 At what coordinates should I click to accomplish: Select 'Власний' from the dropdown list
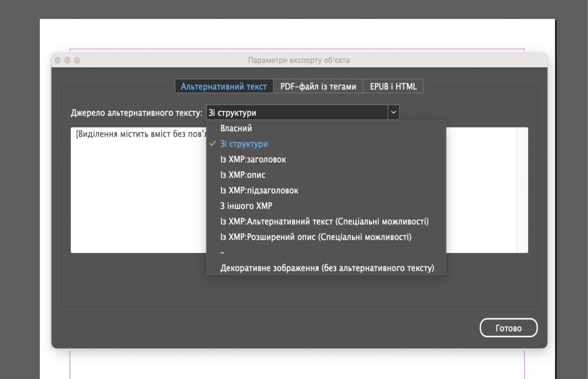(x=236, y=128)
